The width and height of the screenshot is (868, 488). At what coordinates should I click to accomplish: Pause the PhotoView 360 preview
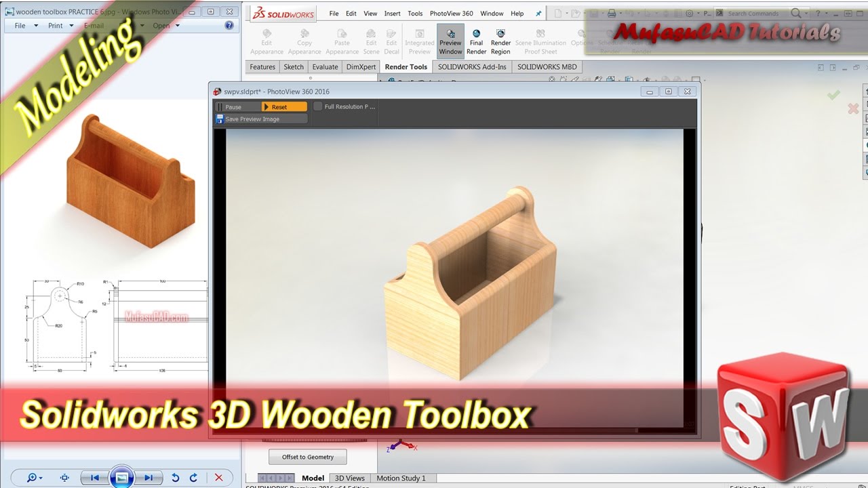point(238,107)
